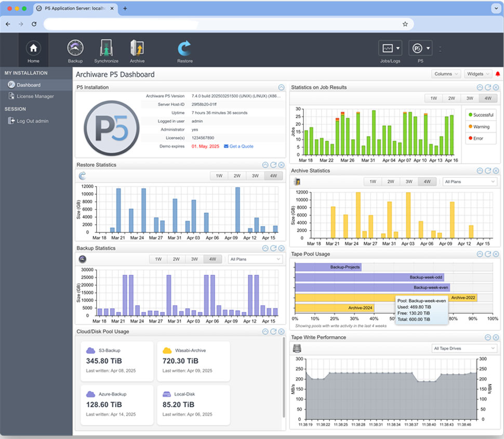504x439 pixels.
Task: Open the Home toolbar icon
Action: (x=33, y=48)
